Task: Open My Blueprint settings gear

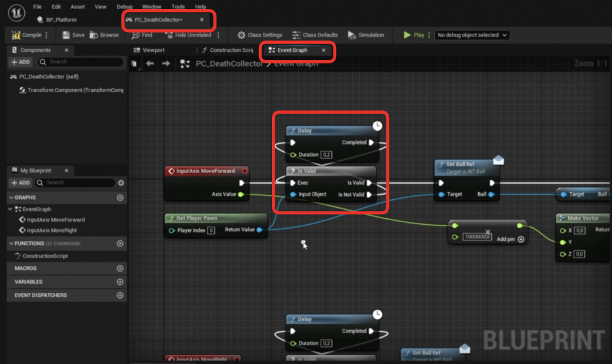Action: click(x=121, y=182)
